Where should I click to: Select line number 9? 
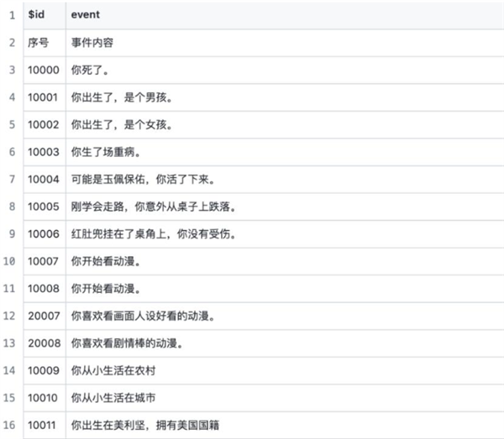[x=10, y=234]
